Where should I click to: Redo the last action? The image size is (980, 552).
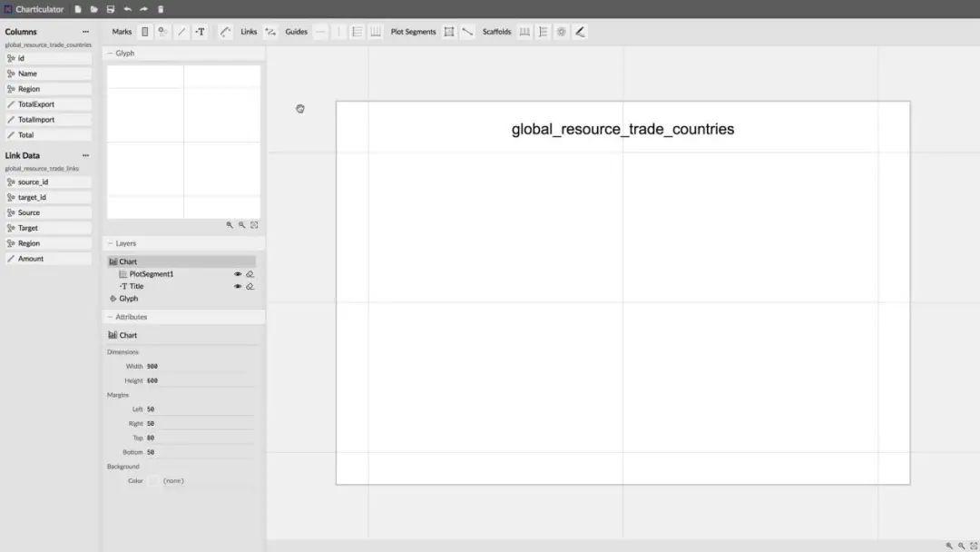143,9
